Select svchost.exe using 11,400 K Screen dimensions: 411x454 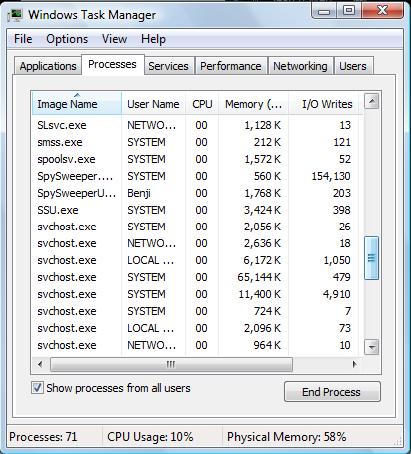[x=195, y=294]
